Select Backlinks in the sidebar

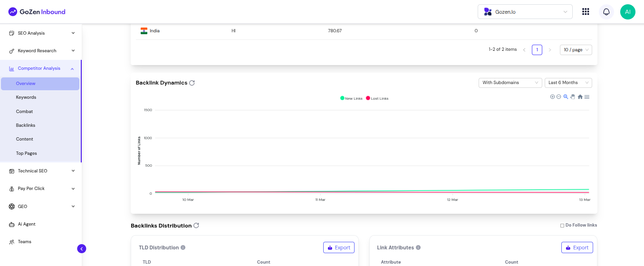click(26, 125)
